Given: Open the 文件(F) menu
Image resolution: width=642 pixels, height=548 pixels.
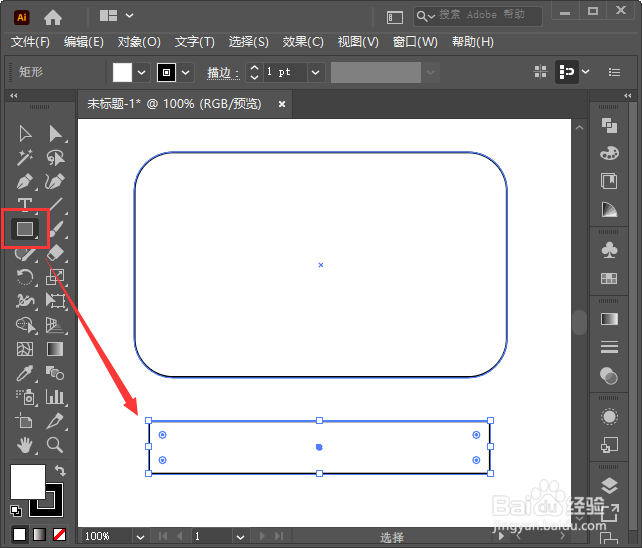Looking at the screenshot, I should click(30, 42).
